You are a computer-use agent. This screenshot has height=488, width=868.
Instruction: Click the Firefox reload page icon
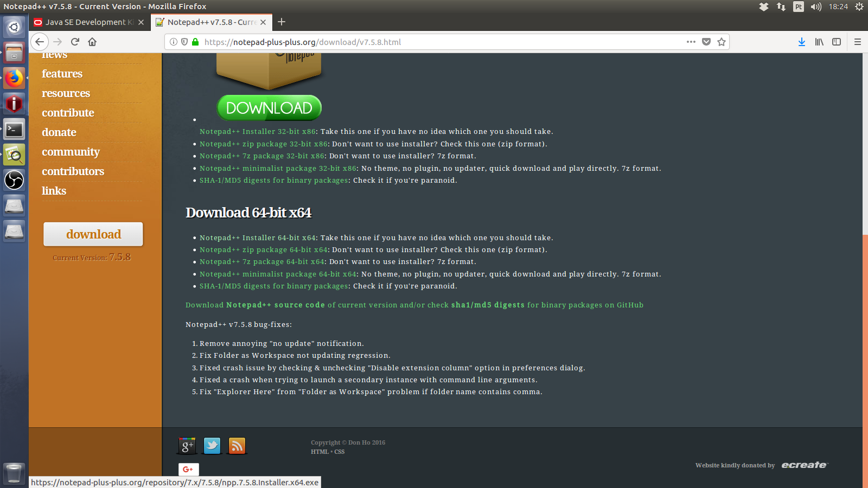[75, 42]
